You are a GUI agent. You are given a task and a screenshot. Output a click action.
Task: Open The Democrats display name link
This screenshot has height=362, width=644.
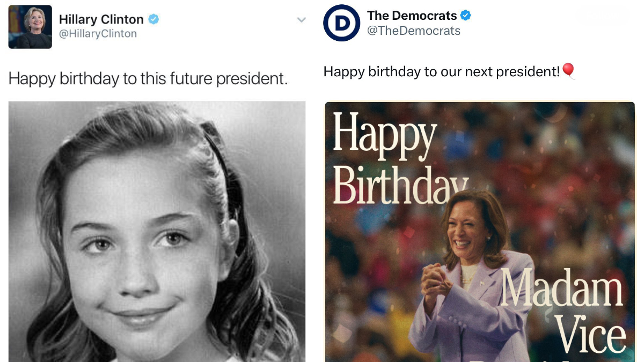click(412, 16)
